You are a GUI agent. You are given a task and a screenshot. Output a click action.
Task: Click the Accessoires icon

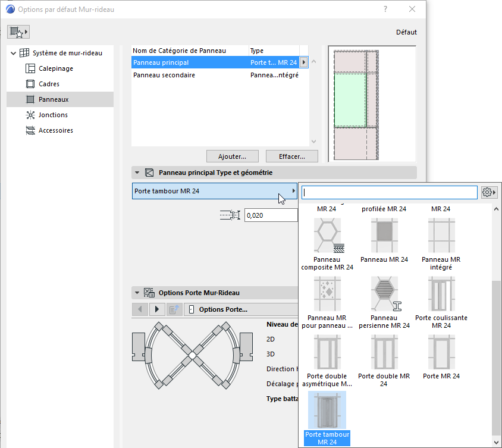click(30, 130)
